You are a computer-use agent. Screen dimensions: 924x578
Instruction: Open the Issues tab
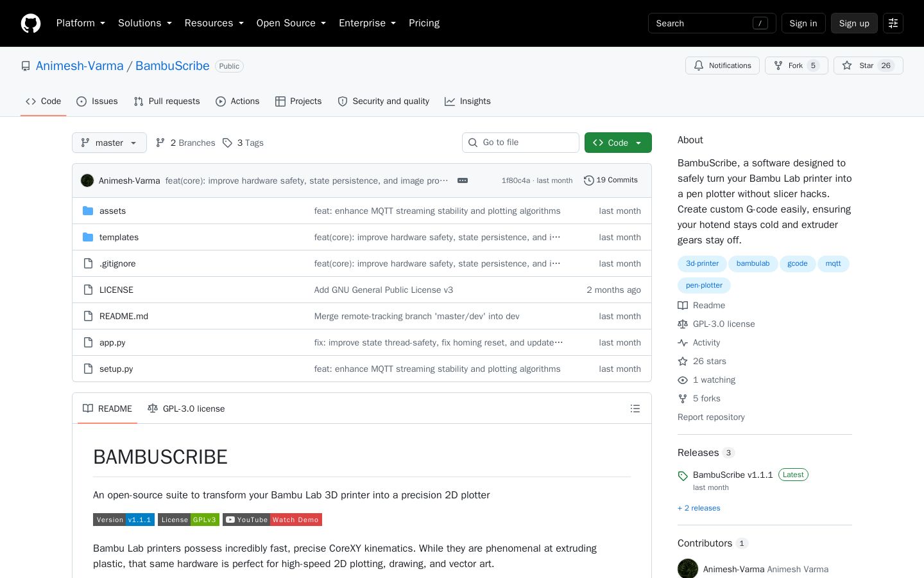97,101
